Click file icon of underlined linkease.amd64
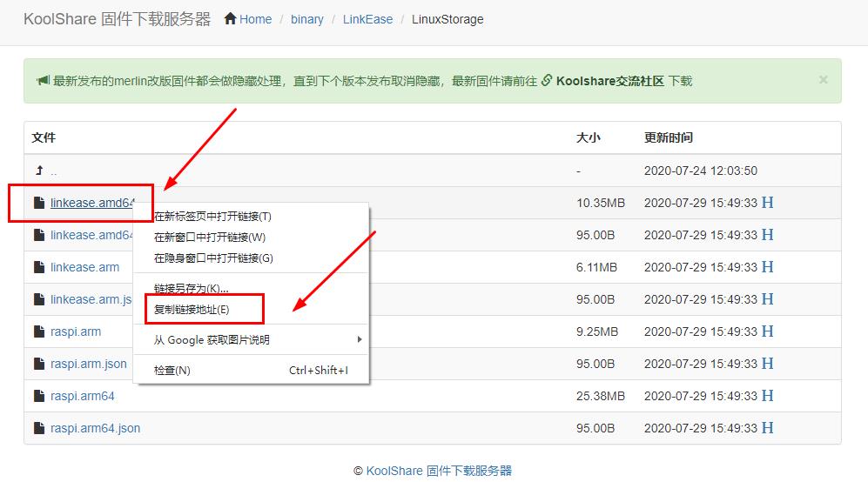Screen dimensions: 868x482 tap(39, 203)
